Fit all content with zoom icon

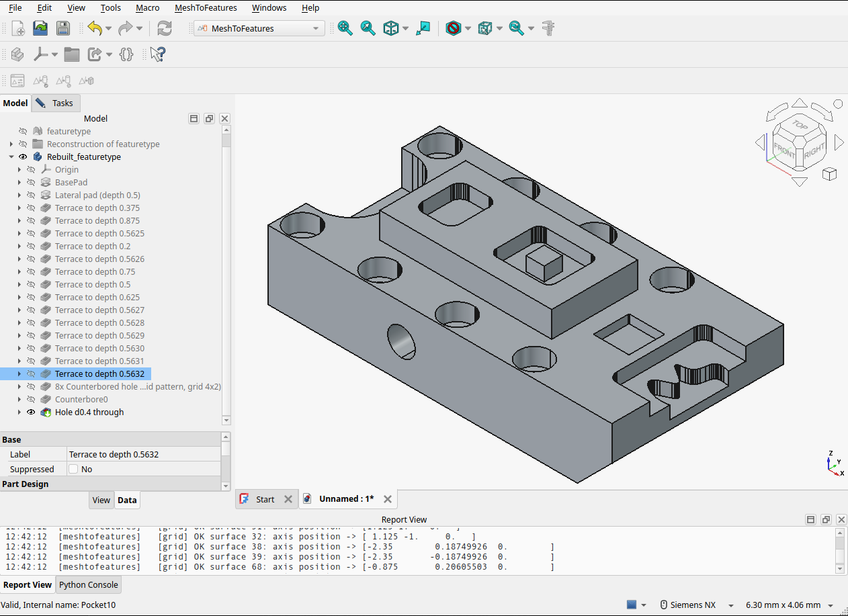(x=345, y=28)
